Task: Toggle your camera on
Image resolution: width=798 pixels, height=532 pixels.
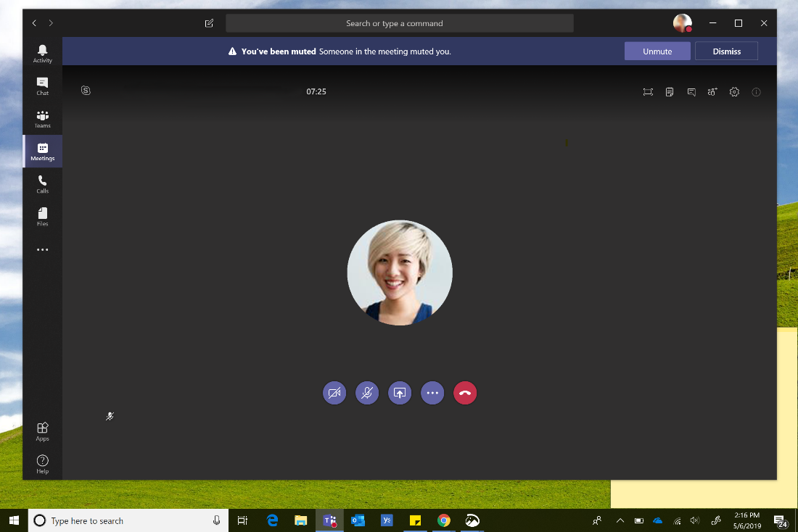Action: coord(334,392)
